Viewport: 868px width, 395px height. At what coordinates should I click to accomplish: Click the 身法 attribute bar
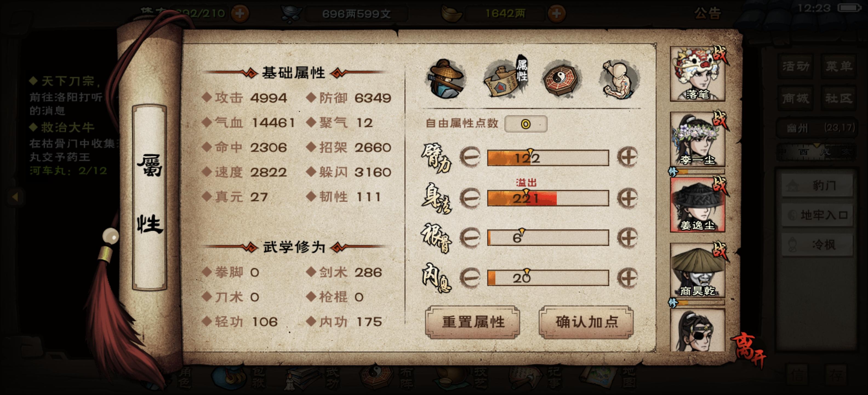548,198
